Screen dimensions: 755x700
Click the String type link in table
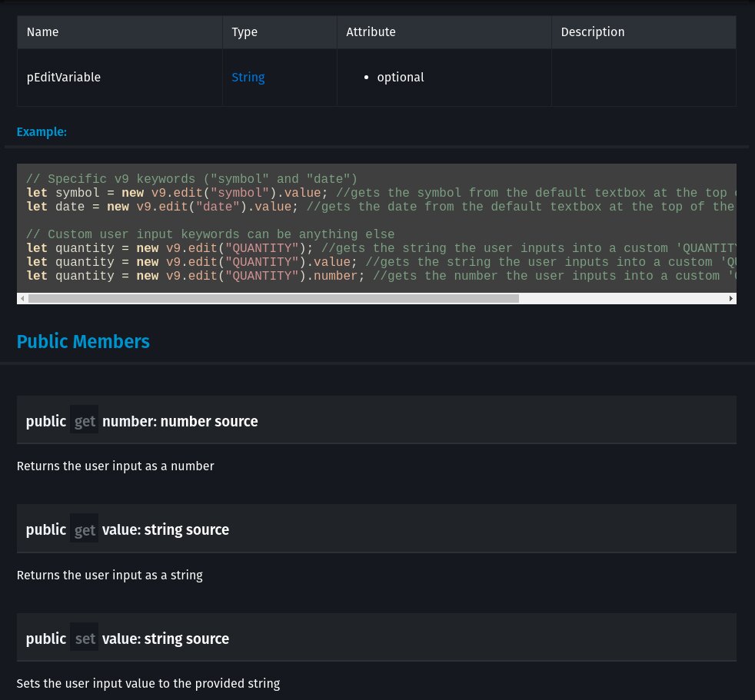click(248, 78)
